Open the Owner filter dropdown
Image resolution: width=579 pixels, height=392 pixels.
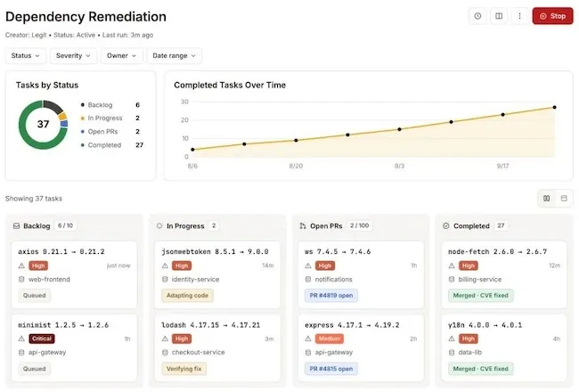pyautogui.click(x=121, y=56)
